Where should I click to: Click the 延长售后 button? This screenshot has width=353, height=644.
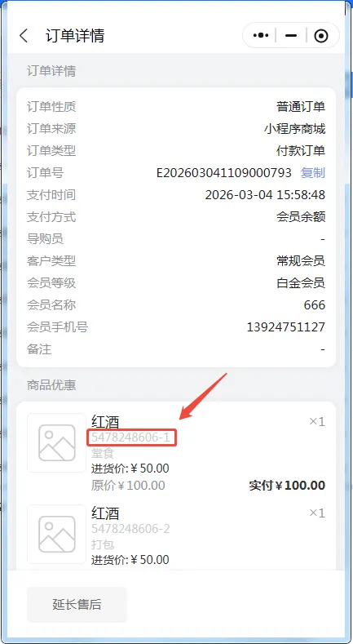[x=77, y=605]
